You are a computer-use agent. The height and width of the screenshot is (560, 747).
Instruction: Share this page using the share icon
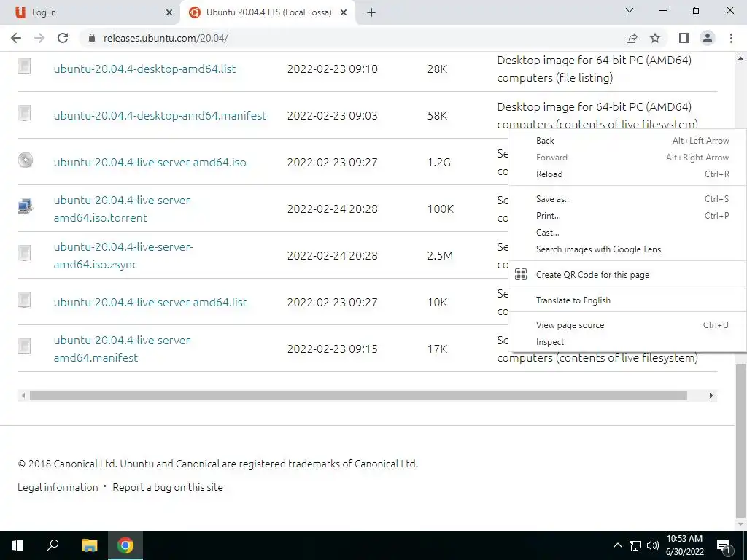pyautogui.click(x=632, y=38)
